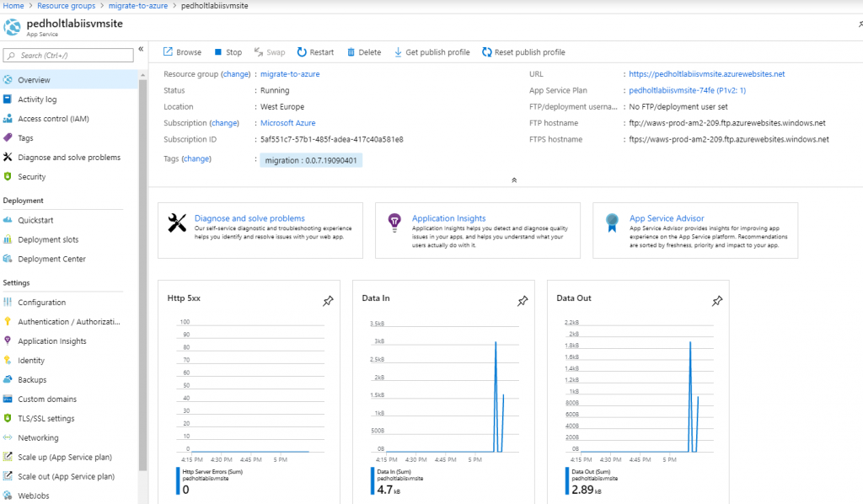
Task: Open the App Service Advisor card link
Action: tap(667, 218)
